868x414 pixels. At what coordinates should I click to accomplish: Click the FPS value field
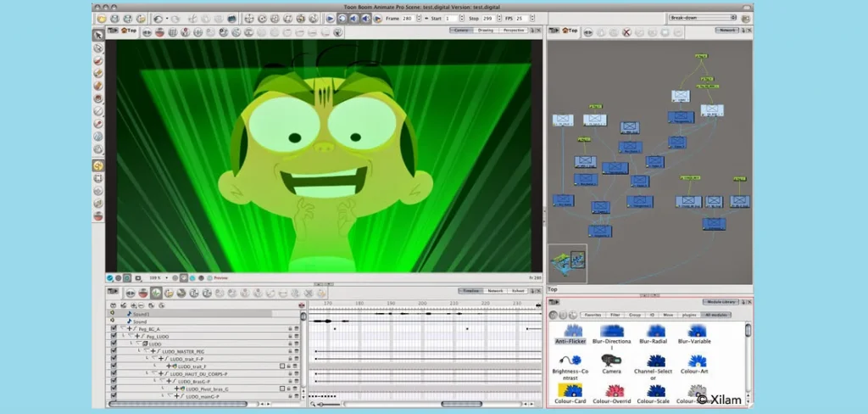click(521, 19)
